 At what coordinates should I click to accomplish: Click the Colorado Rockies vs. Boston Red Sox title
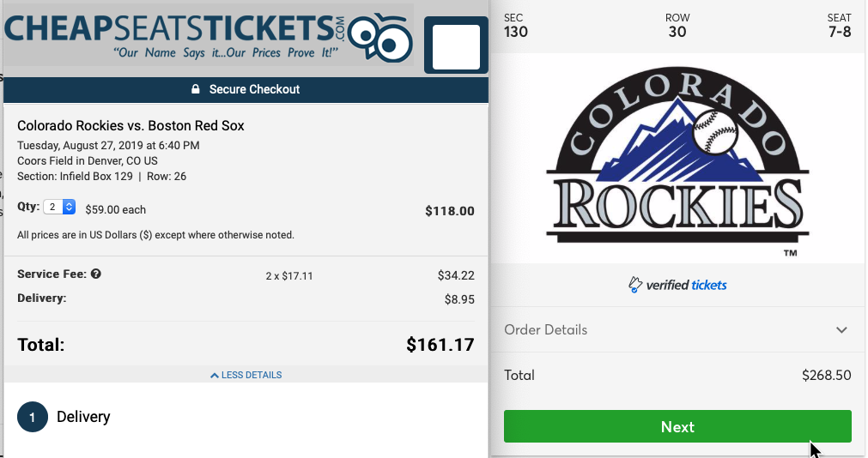click(131, 125)
